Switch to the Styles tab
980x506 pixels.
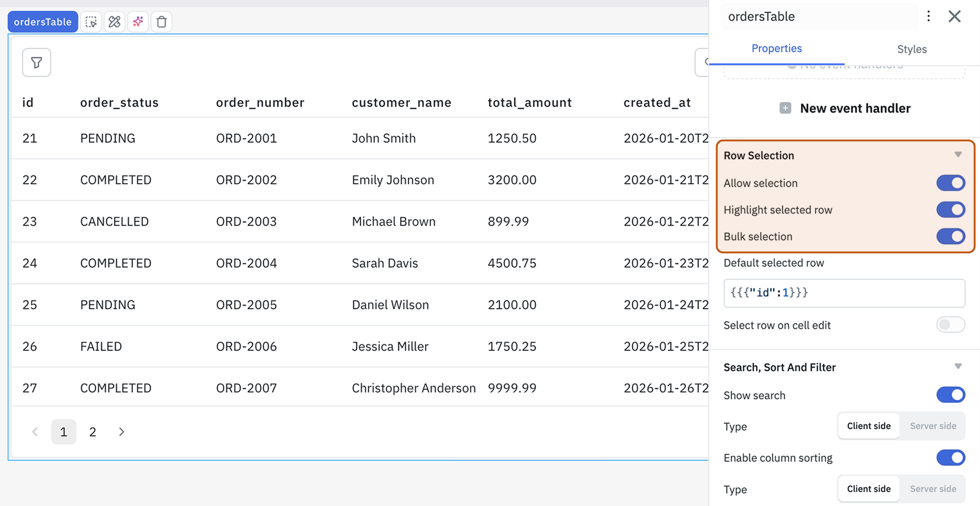[x=911, y=49]
